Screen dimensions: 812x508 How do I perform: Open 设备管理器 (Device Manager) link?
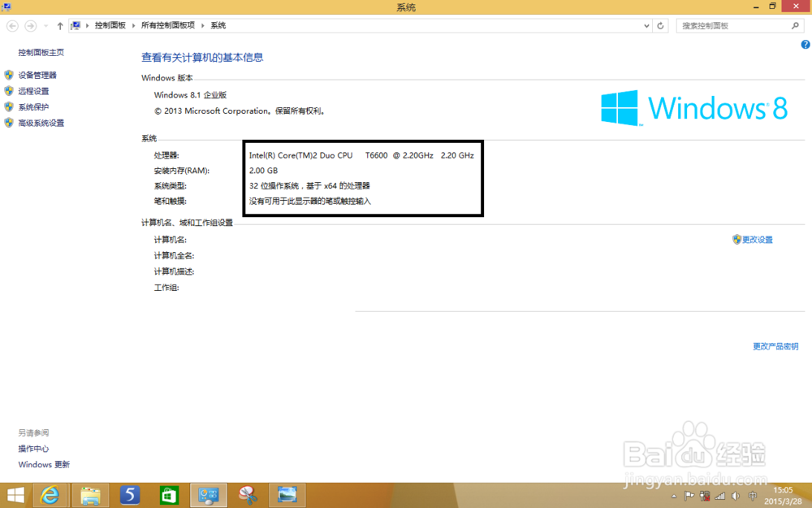point(37,75)
